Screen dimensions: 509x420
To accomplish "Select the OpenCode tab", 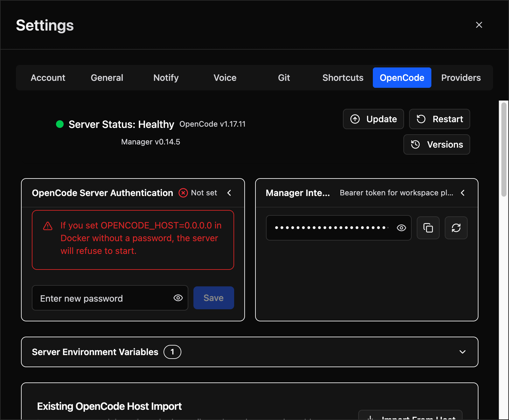I will 402,78.
